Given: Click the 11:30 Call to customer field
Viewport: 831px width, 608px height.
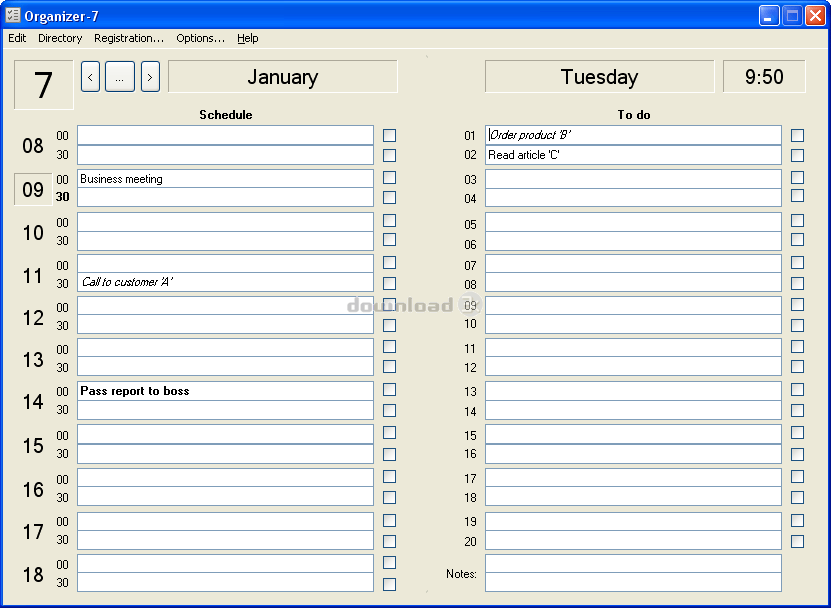Looking at the screenshot, I should (225, 282).
